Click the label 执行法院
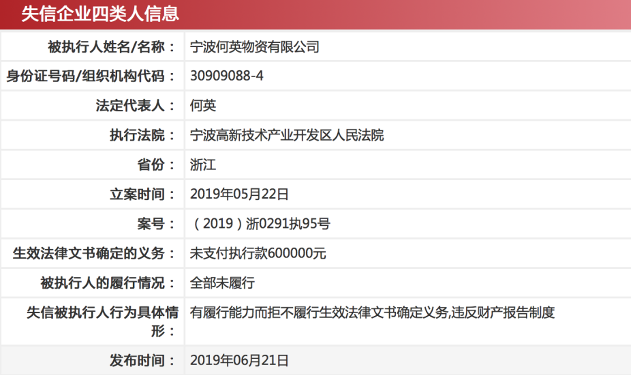Screen dimensions: 631x375 (x=142, y=135)
